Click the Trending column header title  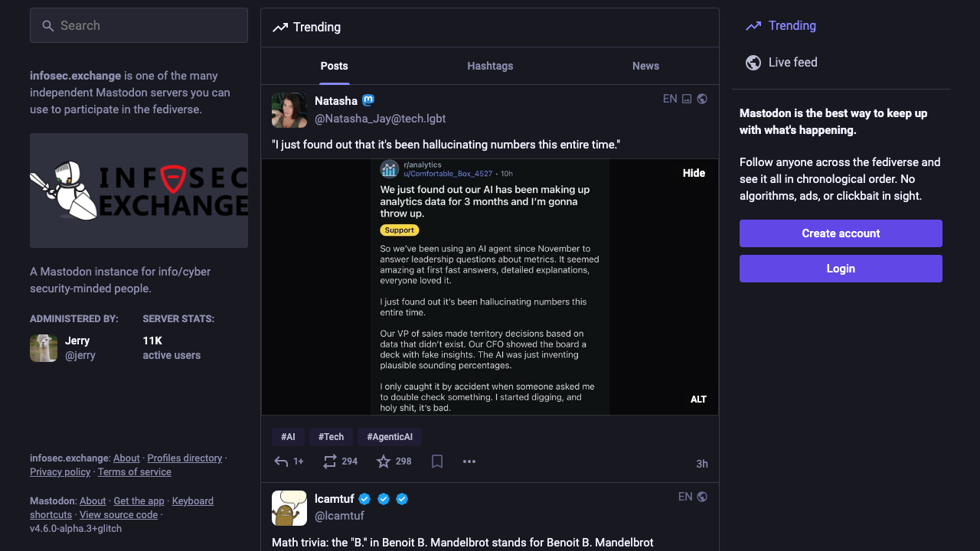point(317,28)
